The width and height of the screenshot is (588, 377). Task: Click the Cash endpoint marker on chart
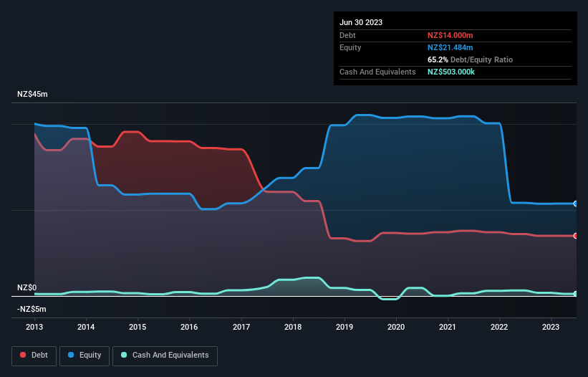(576, 294)
